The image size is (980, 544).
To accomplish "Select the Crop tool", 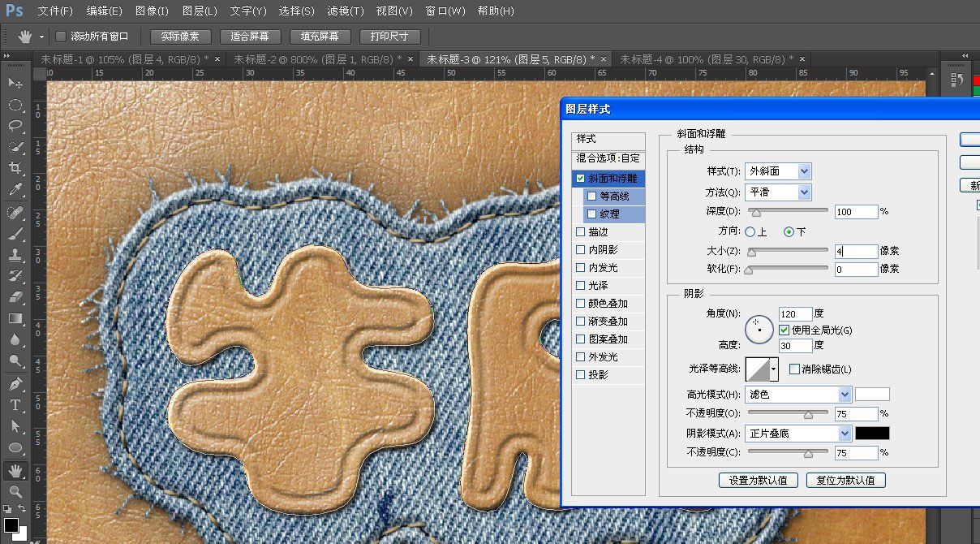I will point(15,168).
